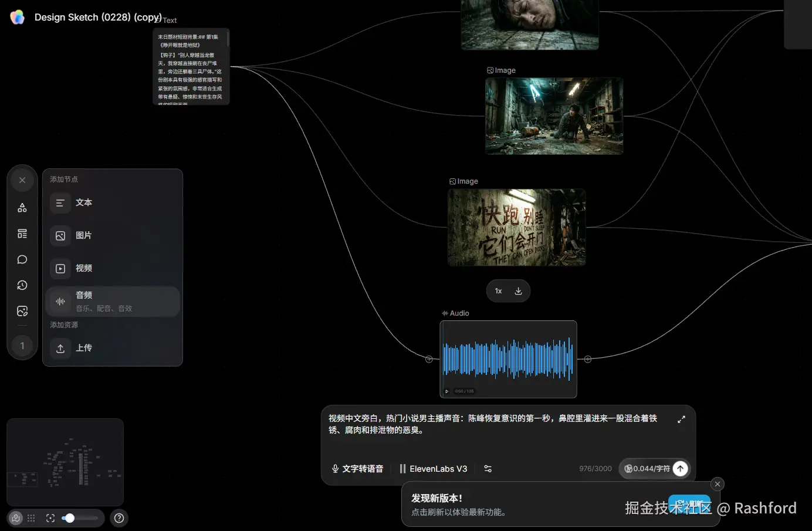Play the Audio node clip
The width and height of the screenshot is (812, 531).
point(447,391)
